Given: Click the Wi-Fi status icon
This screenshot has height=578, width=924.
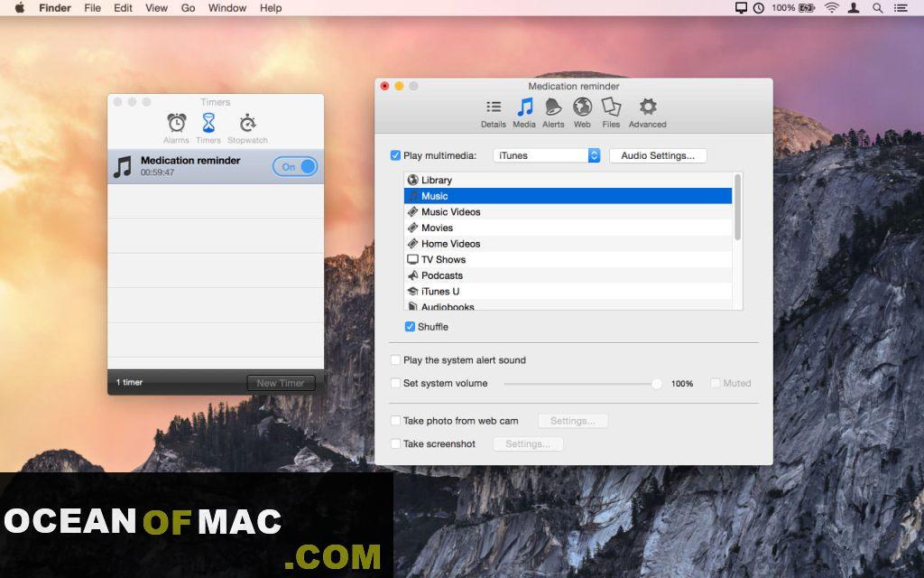Looking at the screenshot, I should click(831, 7).
